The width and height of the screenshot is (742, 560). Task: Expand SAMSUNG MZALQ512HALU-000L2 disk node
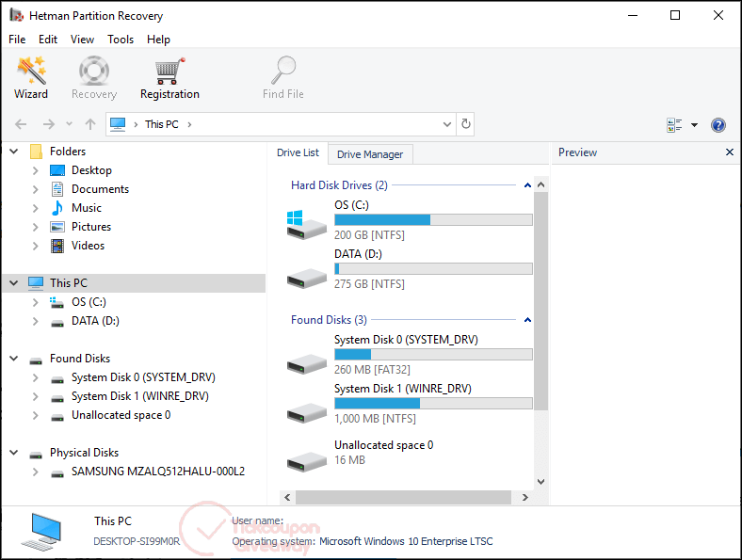35,472
